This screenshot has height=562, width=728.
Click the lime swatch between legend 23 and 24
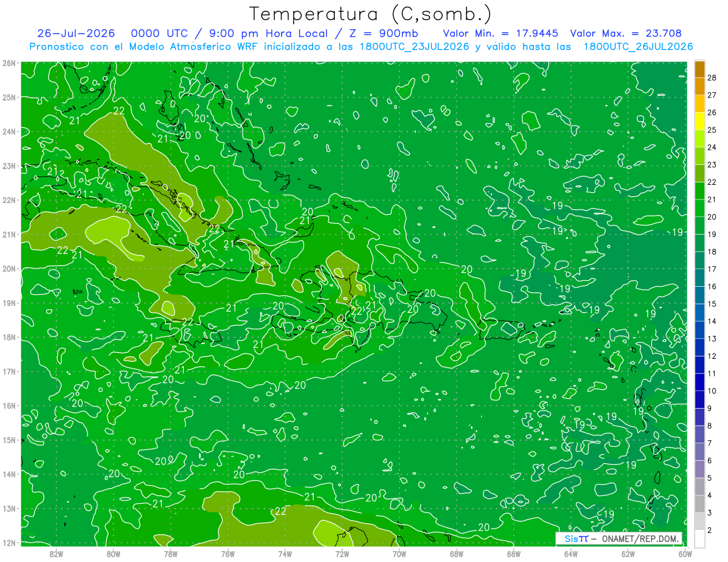point(699,156)
